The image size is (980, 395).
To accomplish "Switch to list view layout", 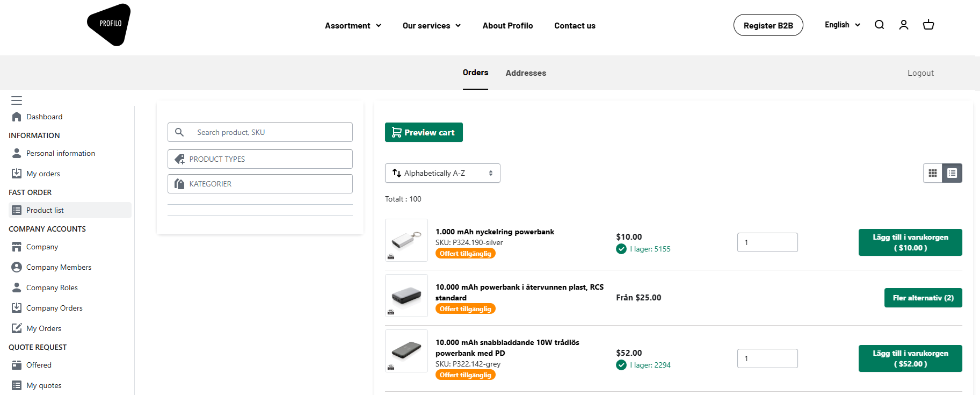I will [952, 173].
